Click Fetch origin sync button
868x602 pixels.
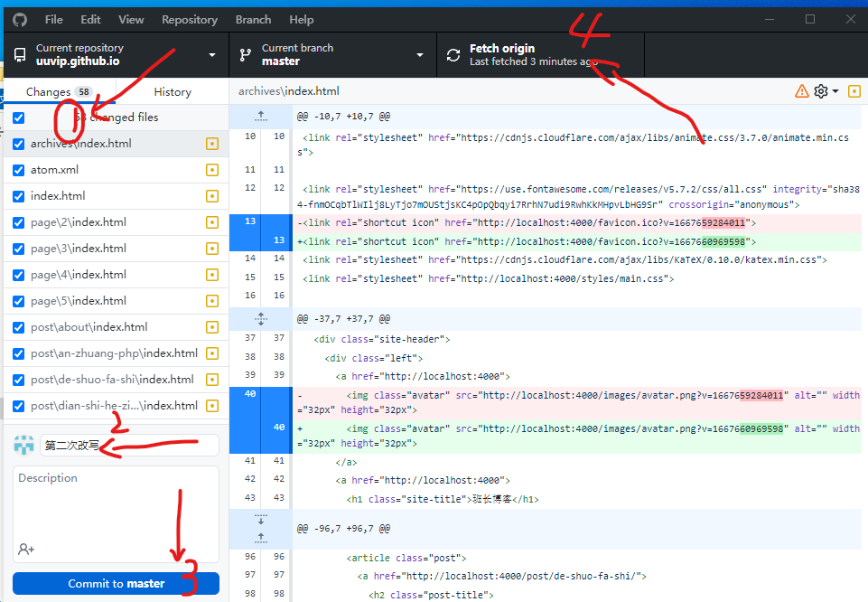(x=540, y=55)
